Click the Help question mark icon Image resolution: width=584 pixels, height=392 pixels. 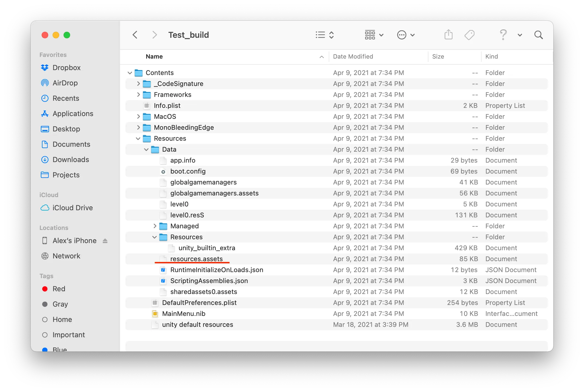tap(503, 34)
